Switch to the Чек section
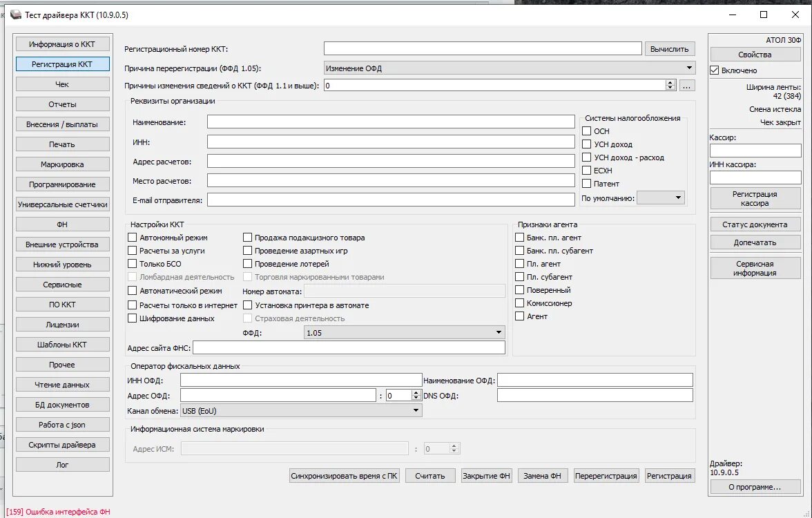 point(62,84)
